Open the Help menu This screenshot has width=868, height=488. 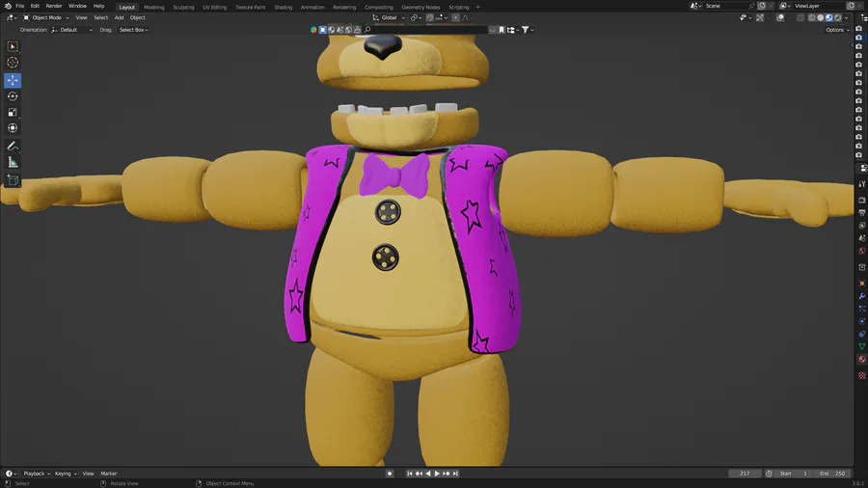(x=98, y=6)
